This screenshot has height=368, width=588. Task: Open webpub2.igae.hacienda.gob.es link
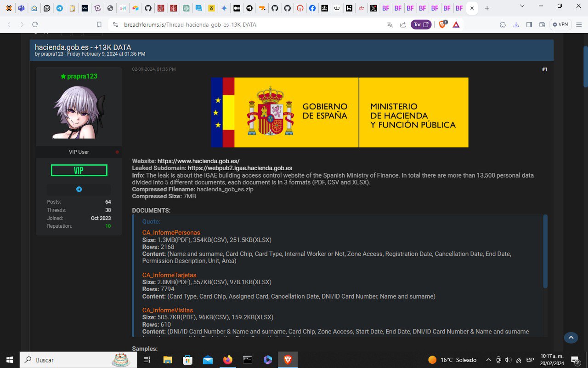pos(240,168)
